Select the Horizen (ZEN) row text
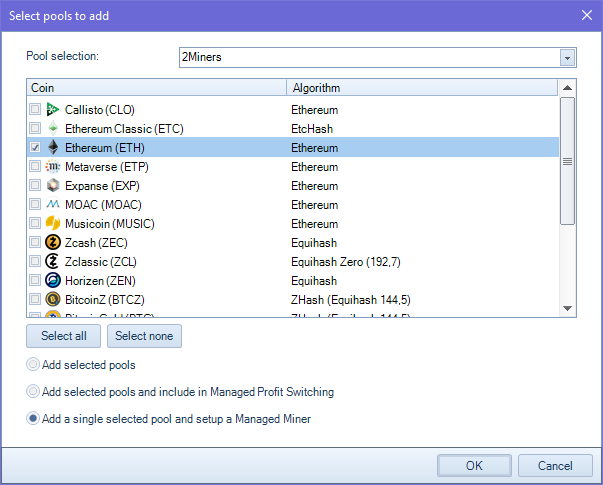The image size is (603, 485). click(x=100, y=280)
